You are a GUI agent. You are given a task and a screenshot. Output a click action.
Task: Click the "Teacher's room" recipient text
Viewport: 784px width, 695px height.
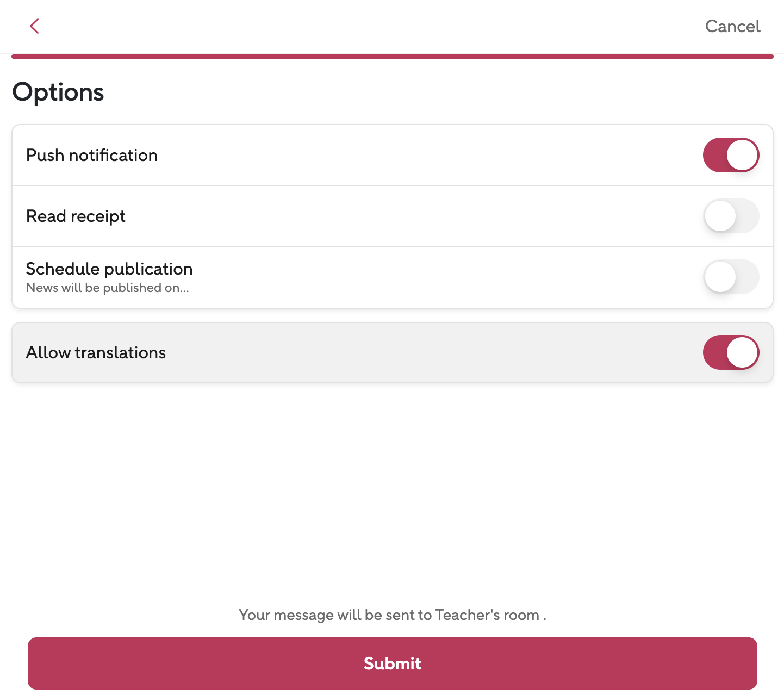pyautogui.click(x=487, y=615)
